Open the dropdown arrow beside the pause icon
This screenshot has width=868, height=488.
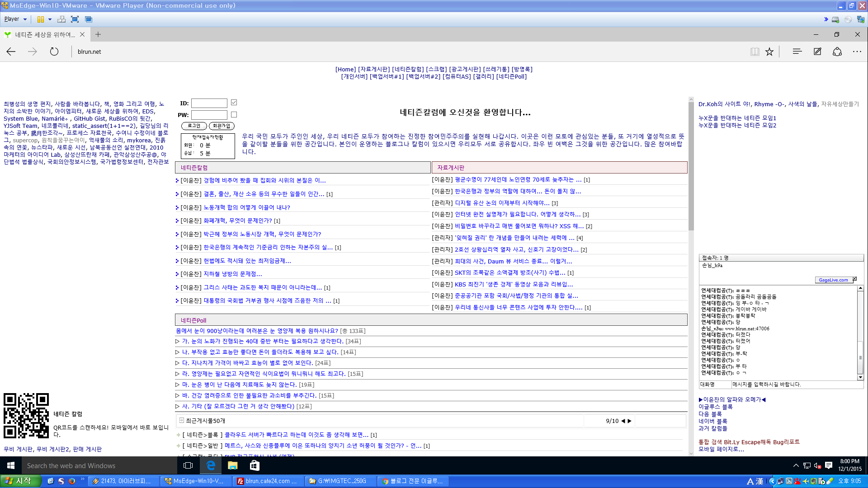pos(50,19)
